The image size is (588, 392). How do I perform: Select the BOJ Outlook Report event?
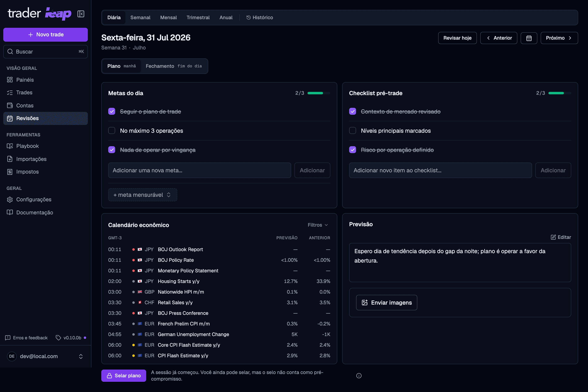(x=219, y=249)
